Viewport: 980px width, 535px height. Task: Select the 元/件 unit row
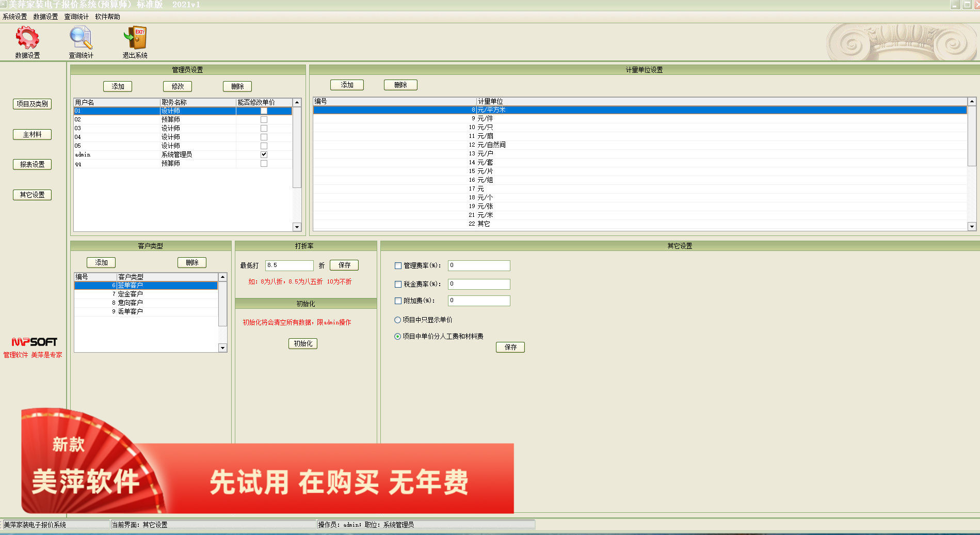coord(640,118)
